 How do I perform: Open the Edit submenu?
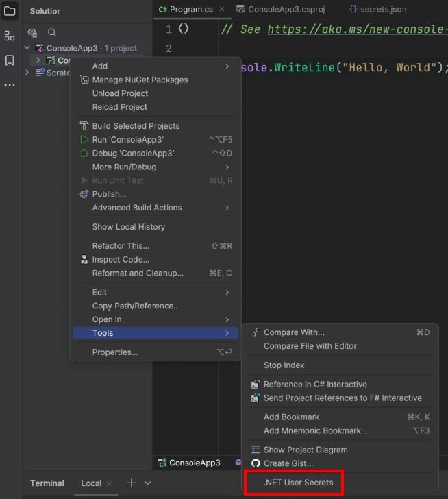(x=155, y=292)
